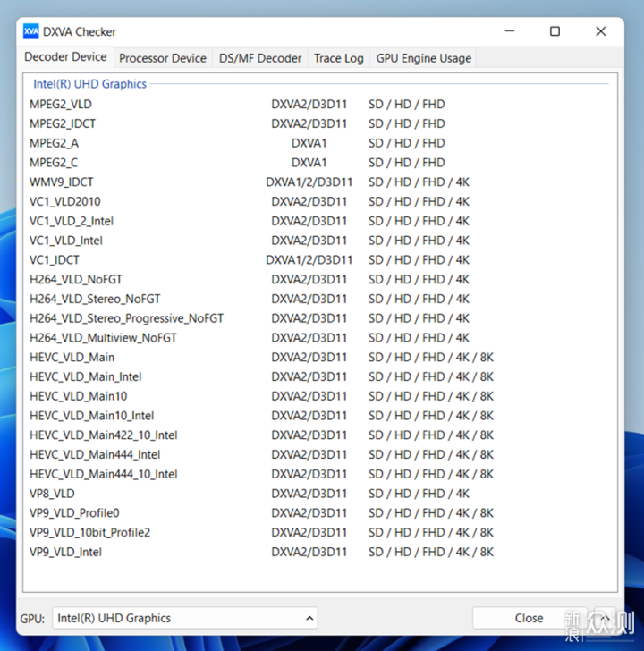The image size is (644, 651).
Task: Click the Intel(R) UHD Graphics group header
Action: 89,84
